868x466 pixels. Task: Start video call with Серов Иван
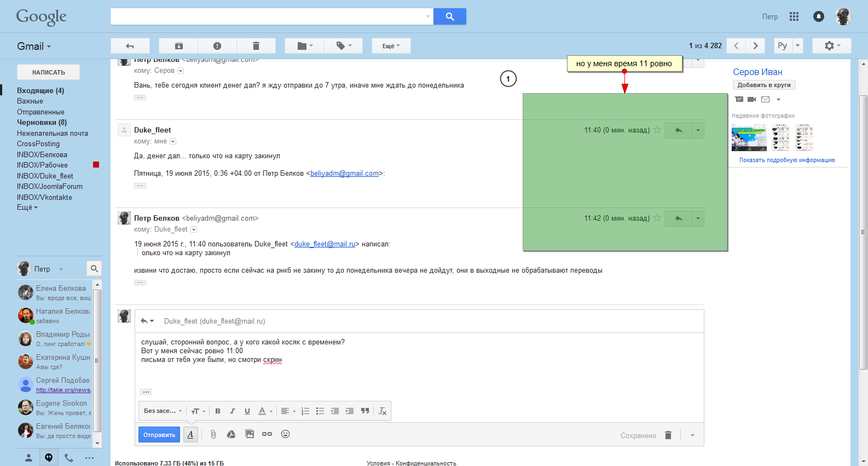coord(752,100)
